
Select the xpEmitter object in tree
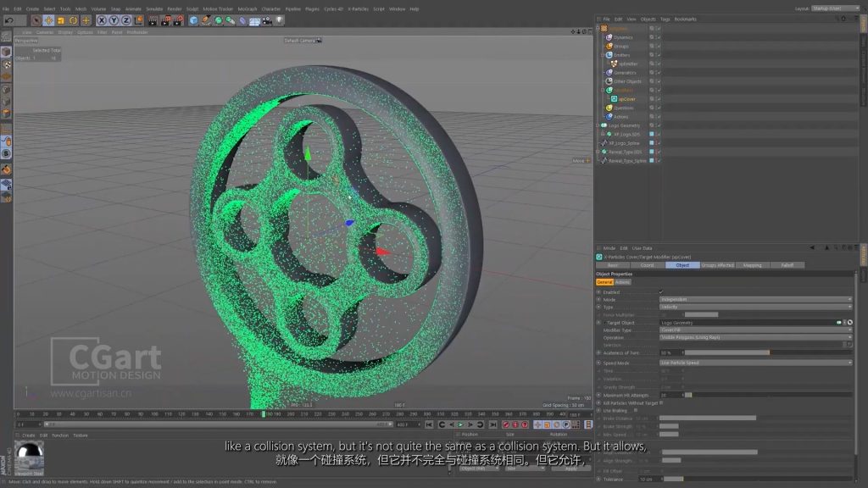(x=628, y=64)
